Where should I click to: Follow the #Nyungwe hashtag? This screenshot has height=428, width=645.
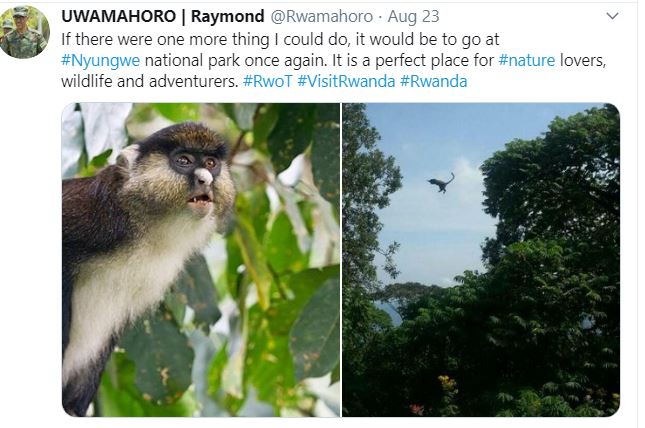tap(100, 60)
